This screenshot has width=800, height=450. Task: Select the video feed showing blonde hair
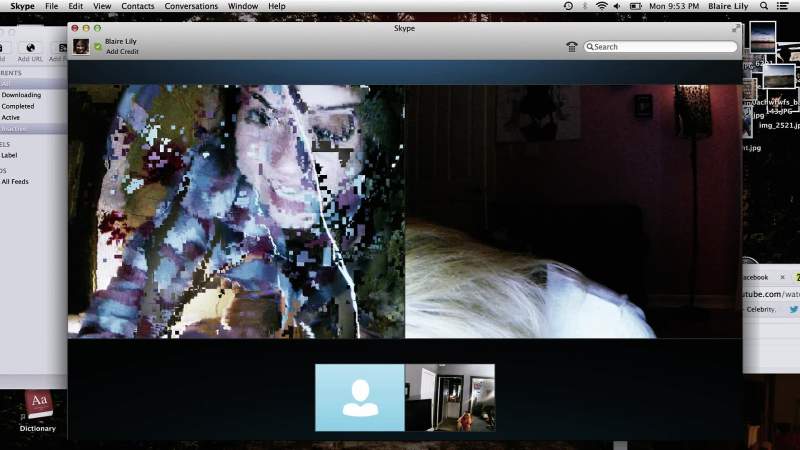click(x=573, y=211)
